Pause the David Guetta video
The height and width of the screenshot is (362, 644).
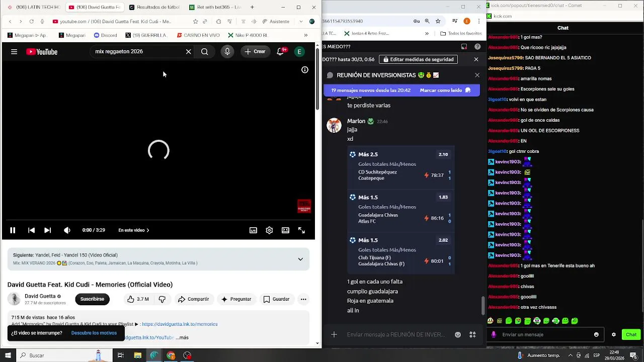[x=13, y=230]
